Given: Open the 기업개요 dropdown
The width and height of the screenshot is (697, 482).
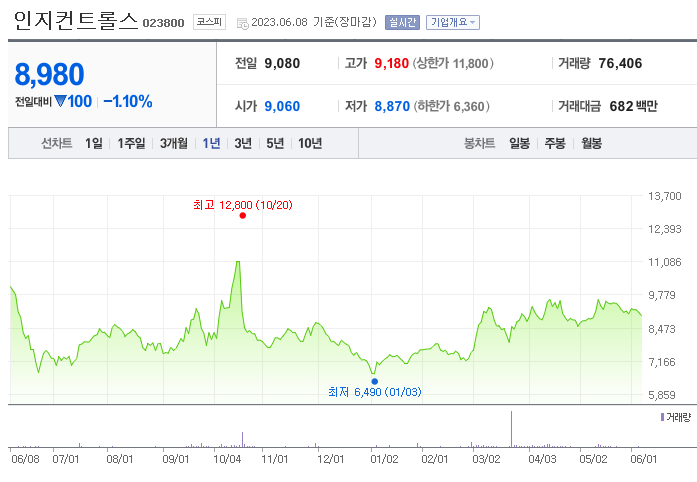Looking at the screenshot, I should point(453,22).
